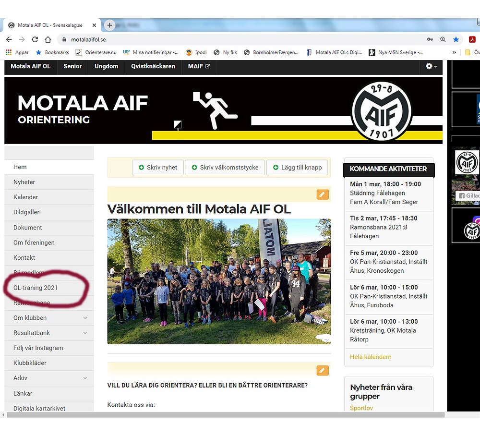The width and height of the screenshot is (480, 448).
Task: Open the Fre 5 mar Kronoskogen activity
Action: pos(389,262)
